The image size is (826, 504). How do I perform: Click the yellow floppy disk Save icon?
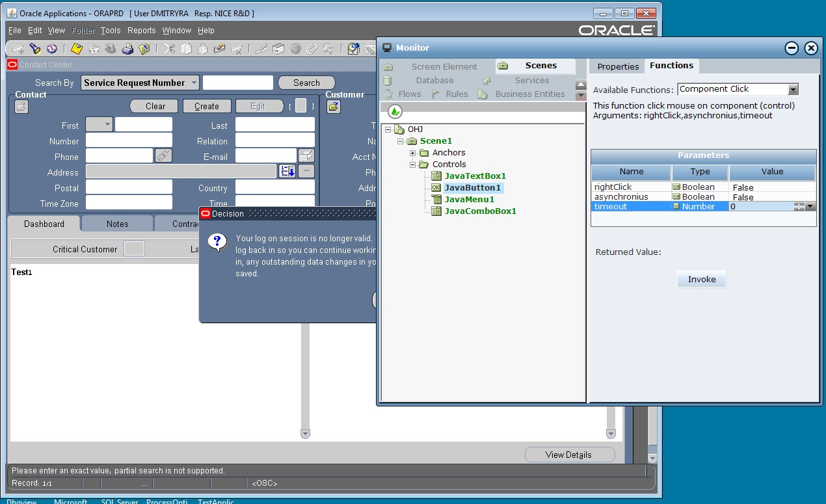pos(77,49)
